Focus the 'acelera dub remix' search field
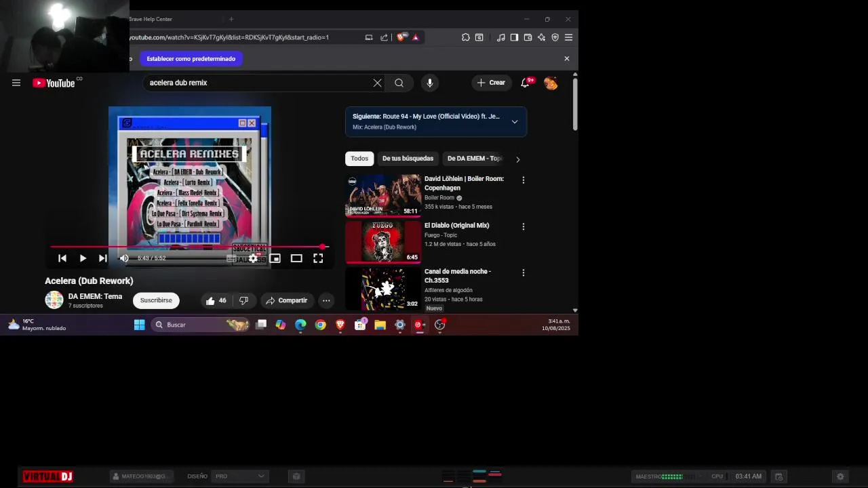 (x=258, y=83)
